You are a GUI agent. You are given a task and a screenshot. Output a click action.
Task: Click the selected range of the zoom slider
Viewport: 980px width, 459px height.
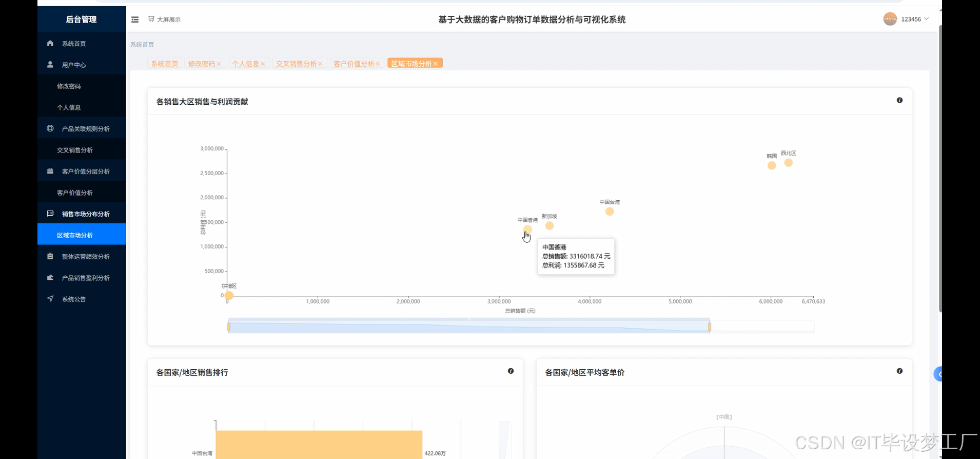[469, 327]
